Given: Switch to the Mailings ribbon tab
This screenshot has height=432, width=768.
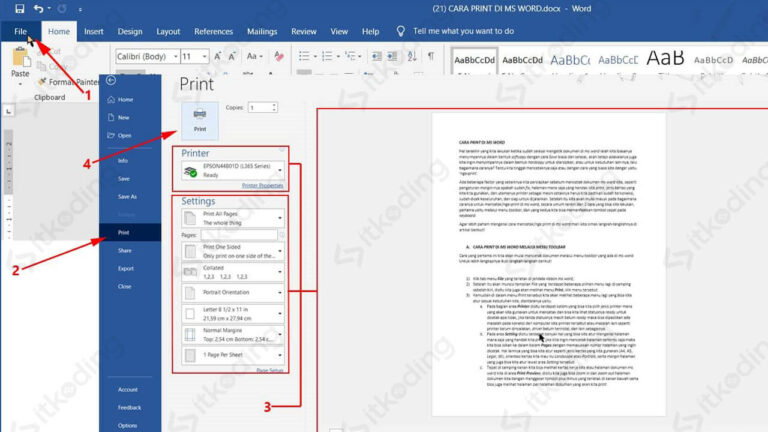Looking at the screenshot, I should 262,31.
